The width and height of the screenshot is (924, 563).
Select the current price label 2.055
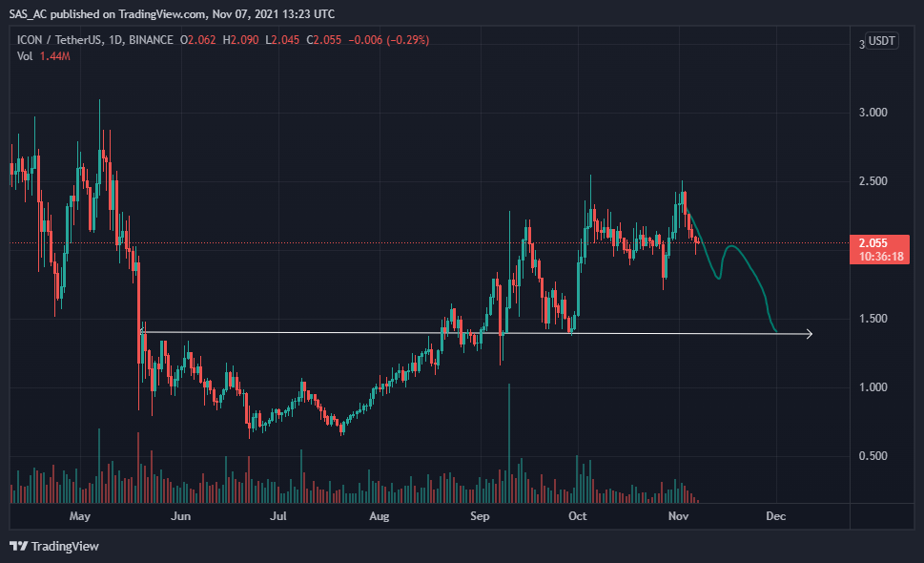[873, 243]
